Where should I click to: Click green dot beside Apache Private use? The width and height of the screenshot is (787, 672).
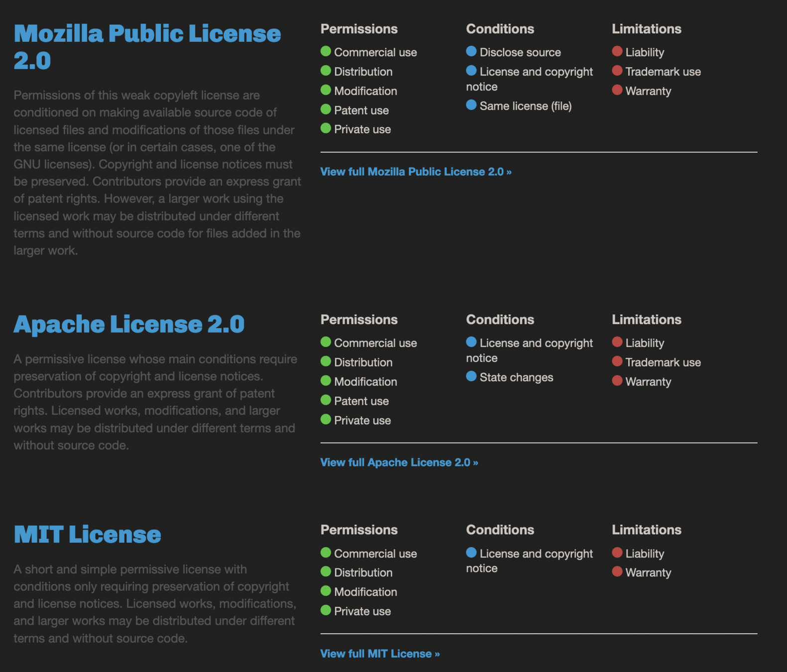tap(326, 420)
